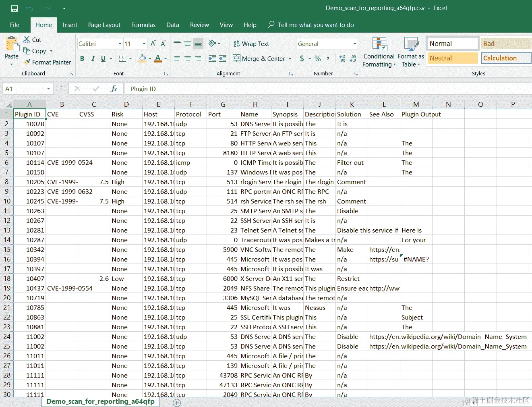Switch to the Review tab
532x407 pixels.
point(199,25)
